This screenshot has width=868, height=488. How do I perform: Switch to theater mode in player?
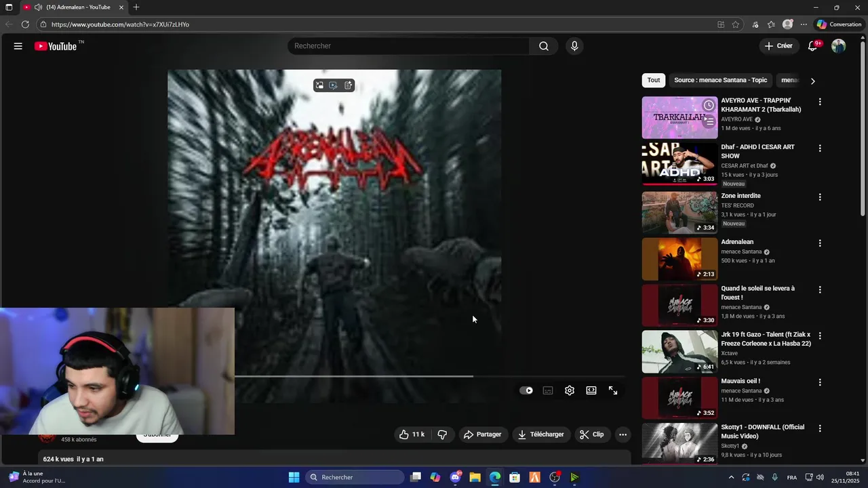click(x=591, y=390)
